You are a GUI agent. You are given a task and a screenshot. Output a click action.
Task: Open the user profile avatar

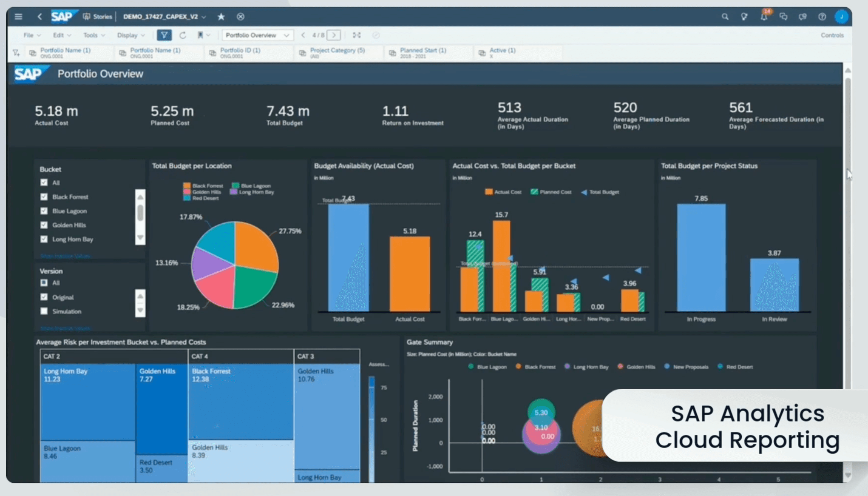click(841, 16)
